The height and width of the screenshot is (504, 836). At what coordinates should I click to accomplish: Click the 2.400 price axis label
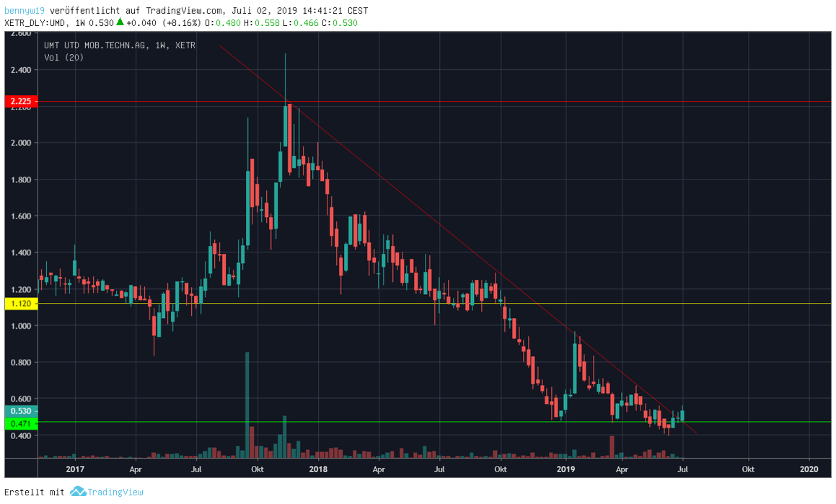pyautogui.click(x=22, y=70)
